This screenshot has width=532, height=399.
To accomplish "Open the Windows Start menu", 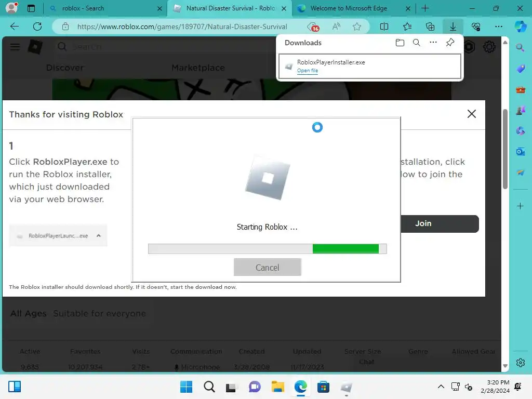I will [x=186, y=387].
